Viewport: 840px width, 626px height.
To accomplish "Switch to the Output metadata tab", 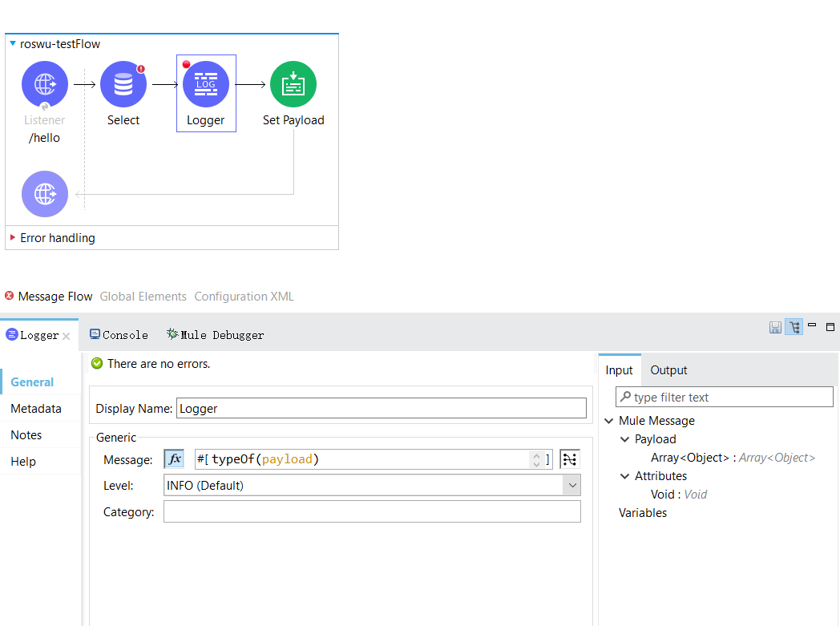I will [668, 370].
